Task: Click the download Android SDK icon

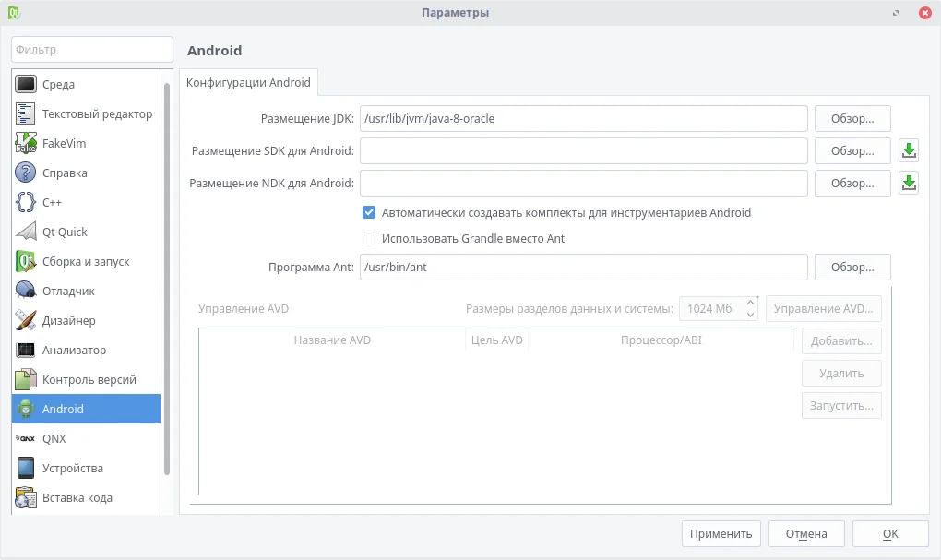Action: click(909, 151)
